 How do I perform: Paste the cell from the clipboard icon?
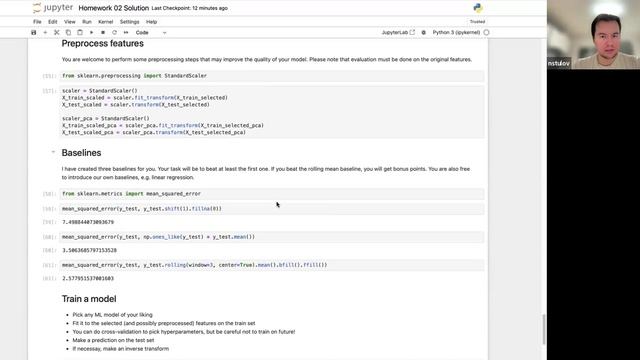point(80,33)
